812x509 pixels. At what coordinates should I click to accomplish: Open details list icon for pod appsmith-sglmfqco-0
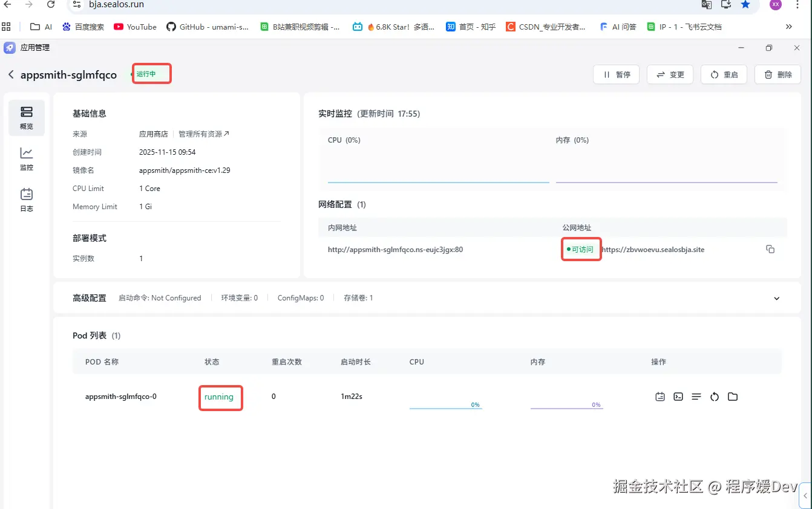696,397
